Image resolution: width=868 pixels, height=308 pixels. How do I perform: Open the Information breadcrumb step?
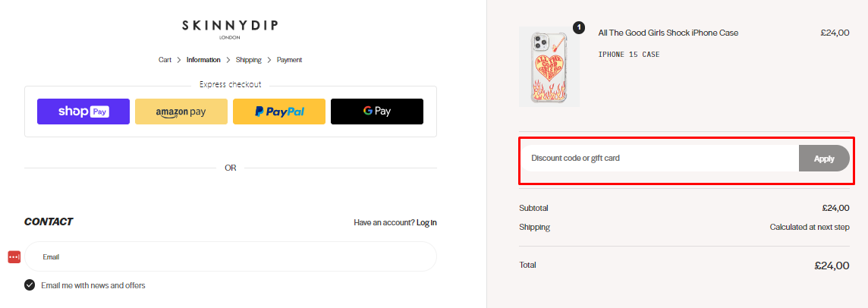pos(203,60)
